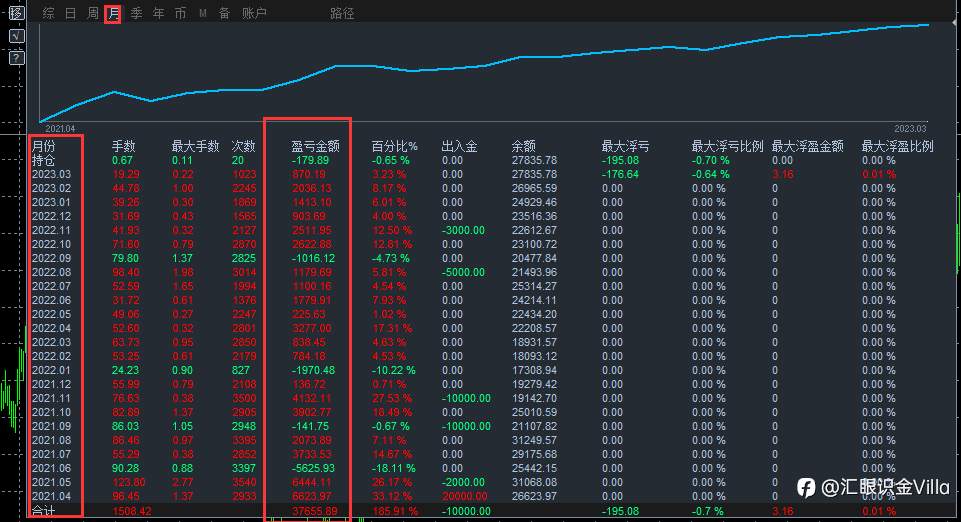
Task: Click the 路径 path label
Action: click(342, 13)
